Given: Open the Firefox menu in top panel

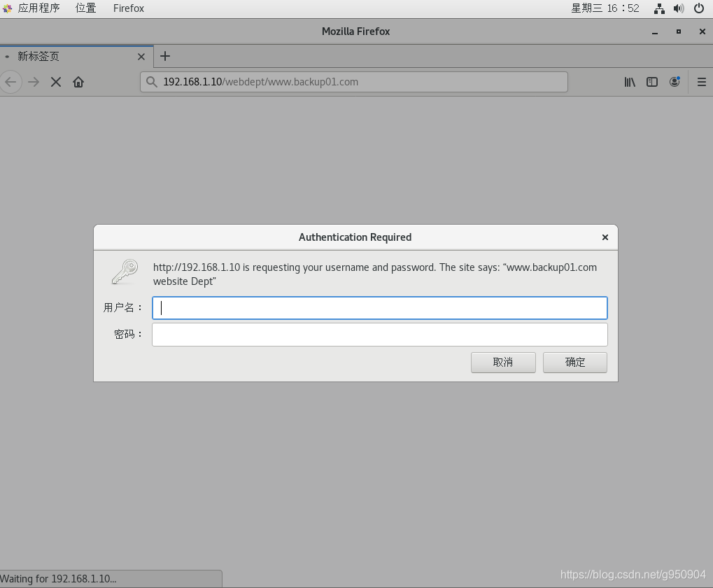Looking at the screenshot, I should [x=129, y=8].
